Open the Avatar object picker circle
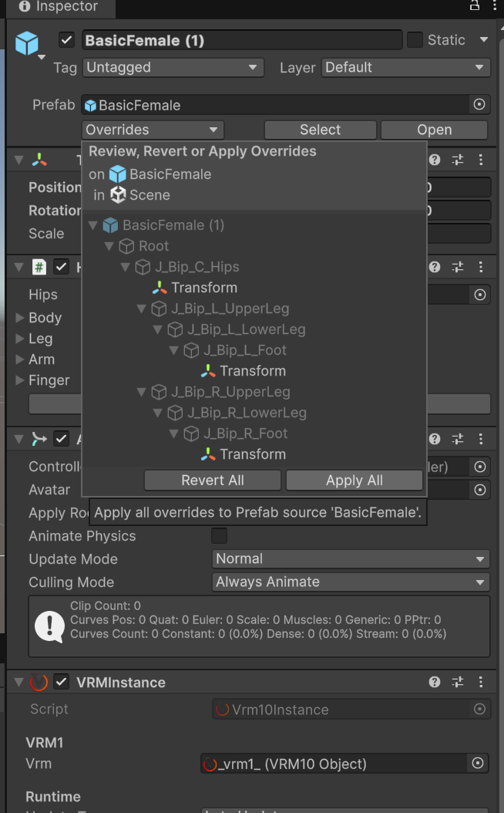The height and width of the screenshot is (813, 504). pos(480,490)
